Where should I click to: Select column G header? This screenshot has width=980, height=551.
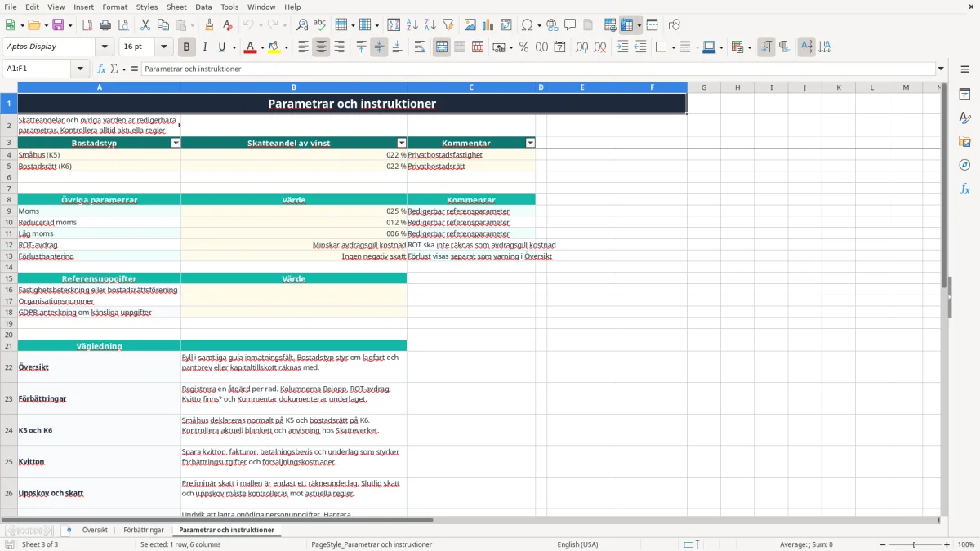[x=703, y=87]
